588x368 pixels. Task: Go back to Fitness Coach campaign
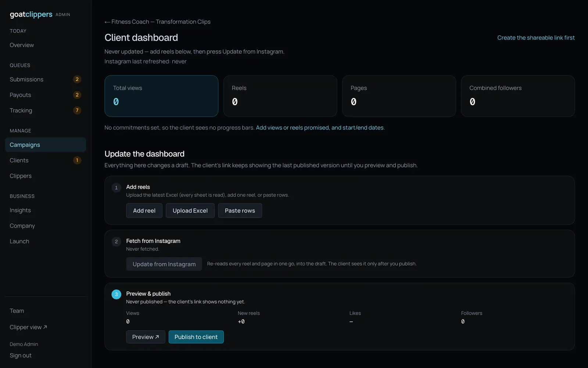(157, 22)
